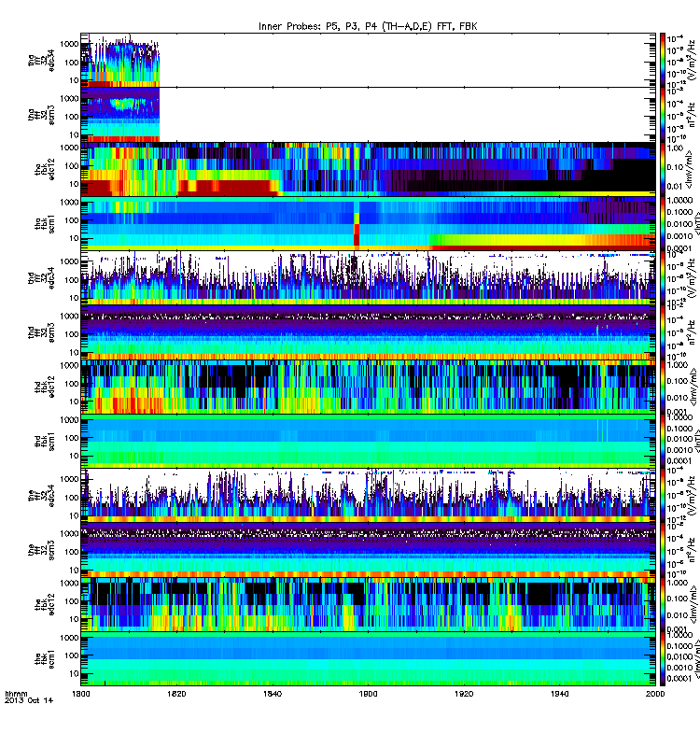Select the '1800' time-axis label
Screen dimensions: 700x747
pyautogui.click(x=81, y=694)
